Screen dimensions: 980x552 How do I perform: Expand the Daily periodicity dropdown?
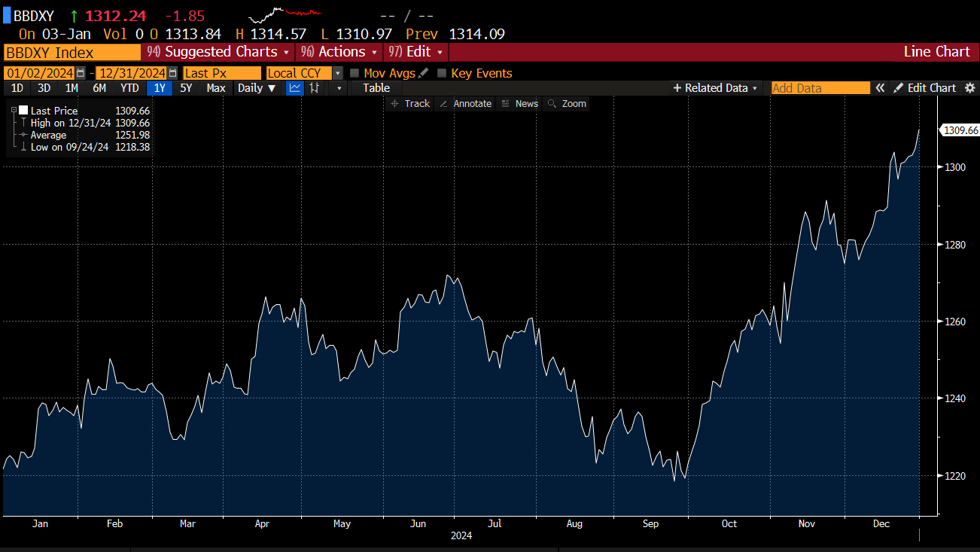pyautogui.click(x=257, y=88)
